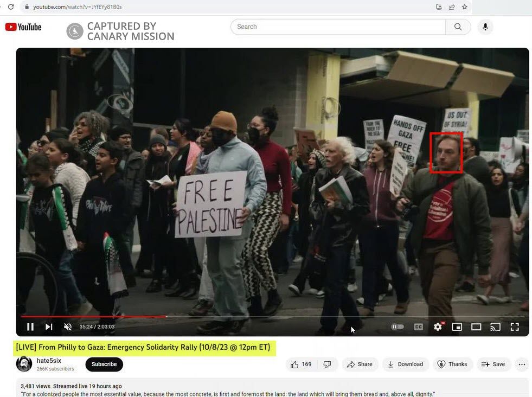Open the Save to playlist menu

click(x=493, y=364)
